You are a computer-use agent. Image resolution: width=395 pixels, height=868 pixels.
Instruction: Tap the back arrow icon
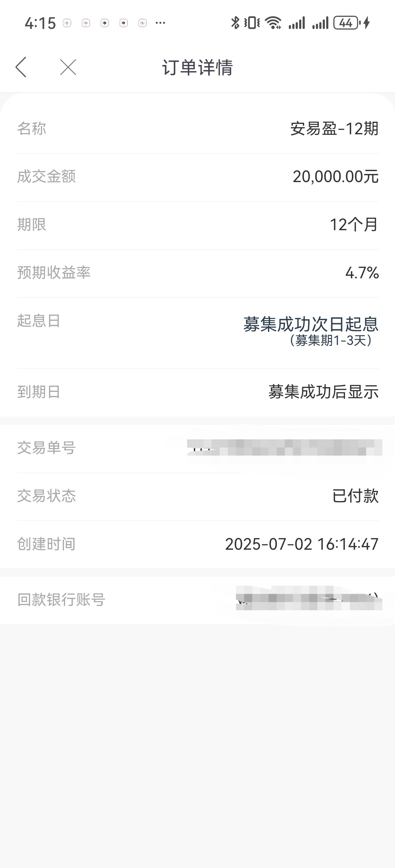coord(21,67)
